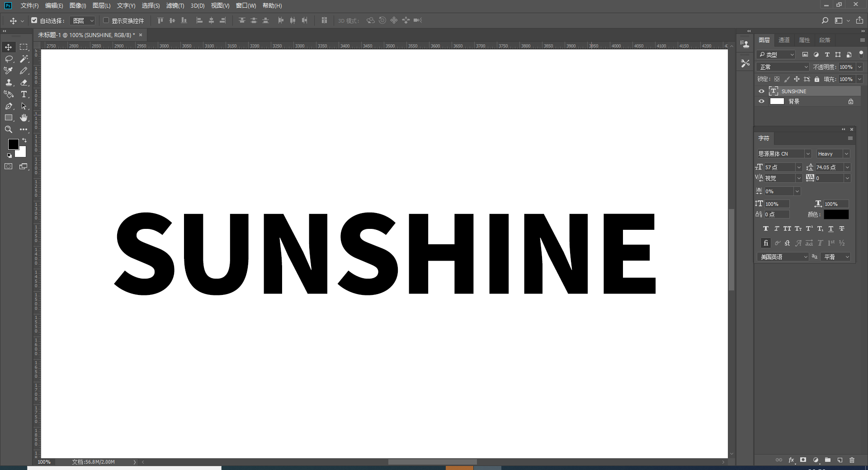The width and height of the screenshot is (868, 470).
Task: Select the Rectangular Marquee tool
Action: point(24,47)
